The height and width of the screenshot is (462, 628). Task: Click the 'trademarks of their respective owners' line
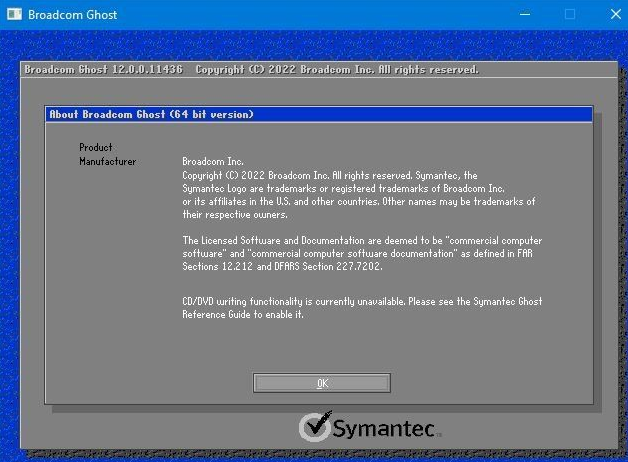tap(235, 214)
